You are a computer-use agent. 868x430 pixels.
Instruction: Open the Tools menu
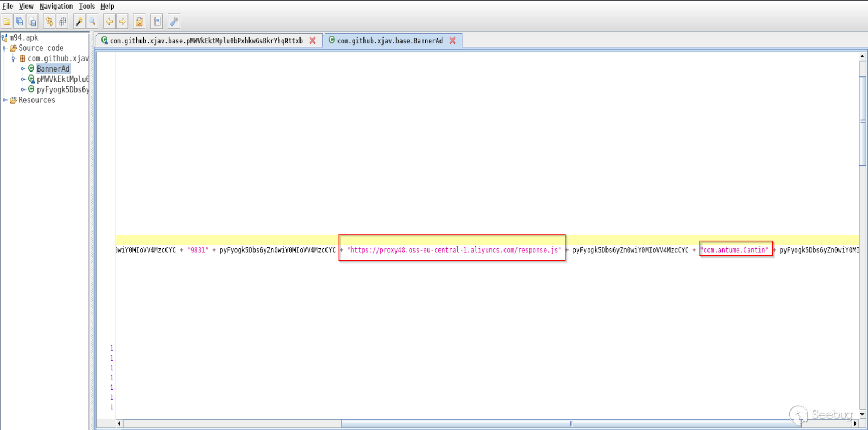[x=87, y=7]
